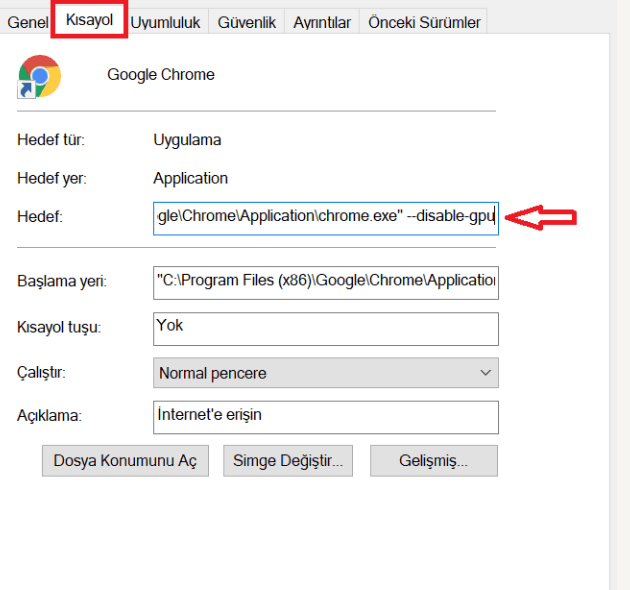Click the Dosya Konumunu Aç button
Screen dimensions: 630x590
point(125,461)
